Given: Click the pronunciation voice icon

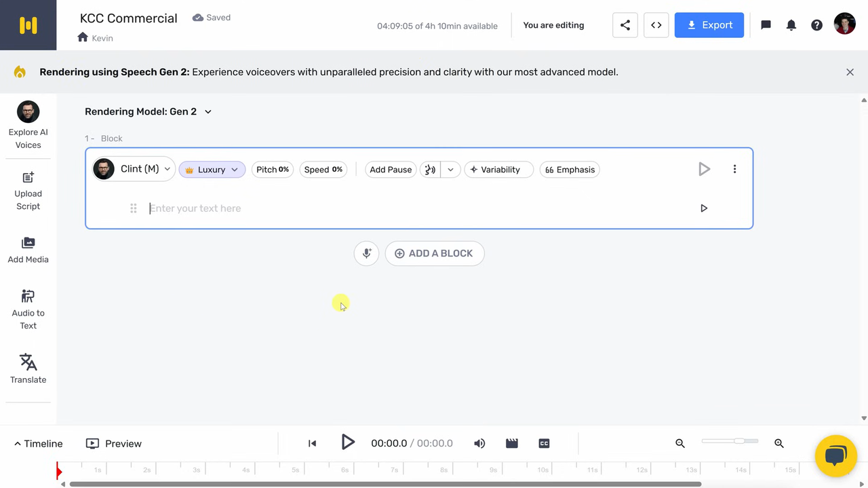Looking at the screenshot, I should tap(430, 170).
